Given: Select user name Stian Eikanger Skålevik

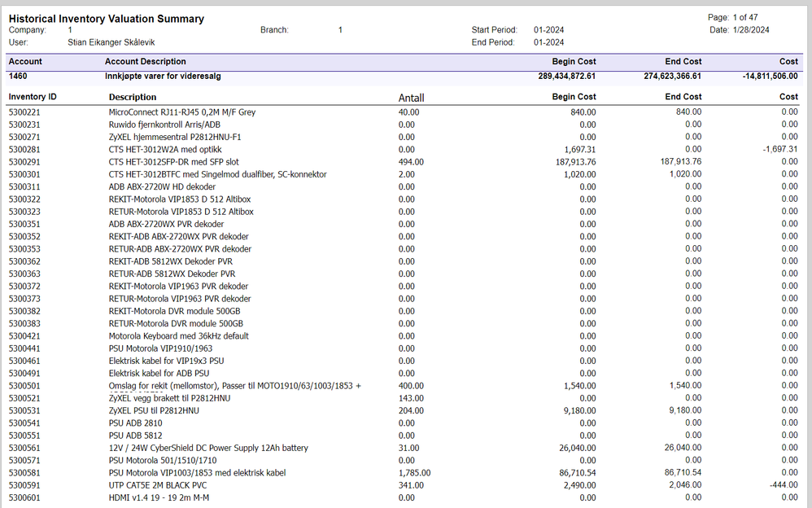Looking at the screenshot, I should [x=111, y=42].
